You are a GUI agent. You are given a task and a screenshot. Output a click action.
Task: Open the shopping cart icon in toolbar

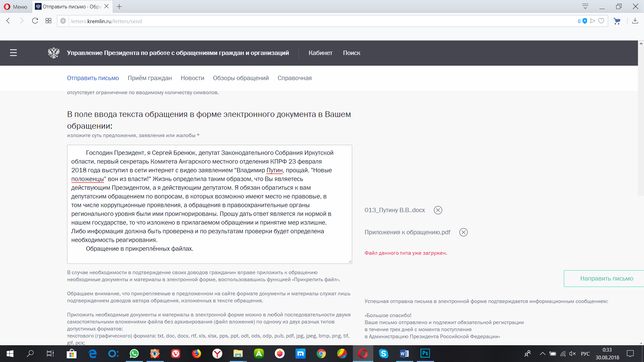coord(616,21)
